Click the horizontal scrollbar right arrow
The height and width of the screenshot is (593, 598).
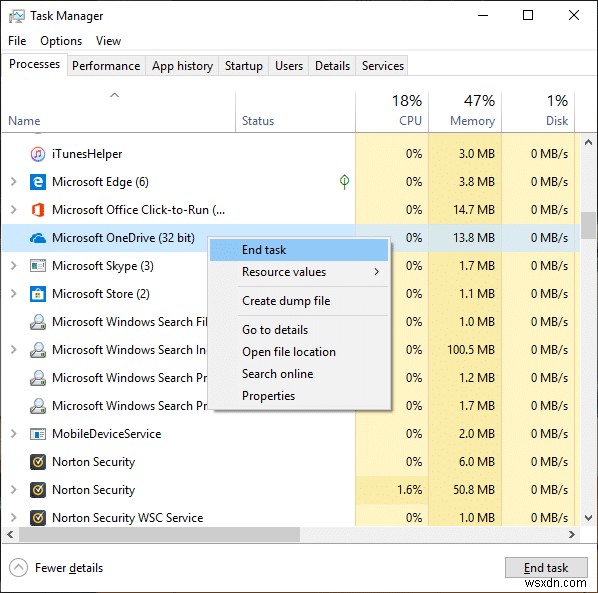572,535
